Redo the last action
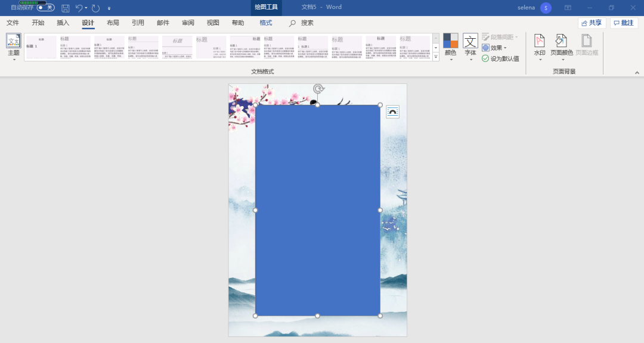The width and height of the screenshot is (644, 343). tap(95, 8)
